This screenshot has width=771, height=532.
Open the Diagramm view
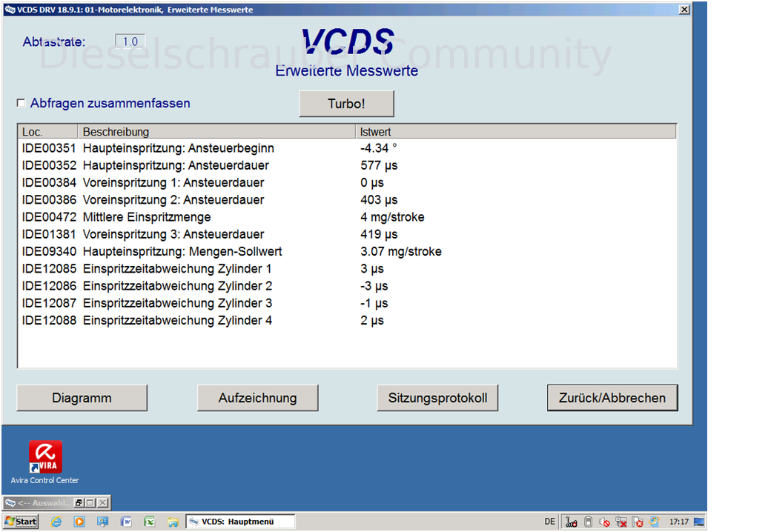tap(82, 398)
